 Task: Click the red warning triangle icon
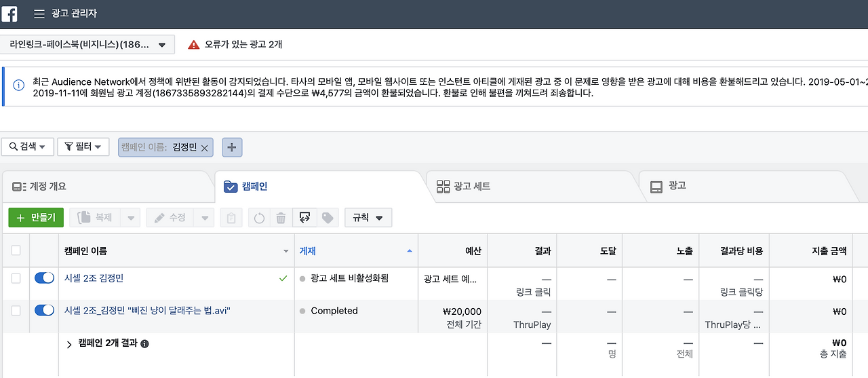click(x=194, y=45)
